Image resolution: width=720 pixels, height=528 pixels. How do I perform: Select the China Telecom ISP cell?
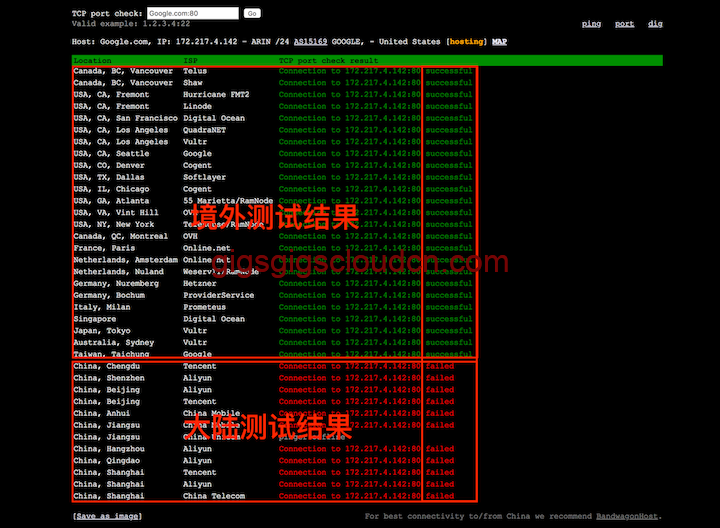coord(214,496)
